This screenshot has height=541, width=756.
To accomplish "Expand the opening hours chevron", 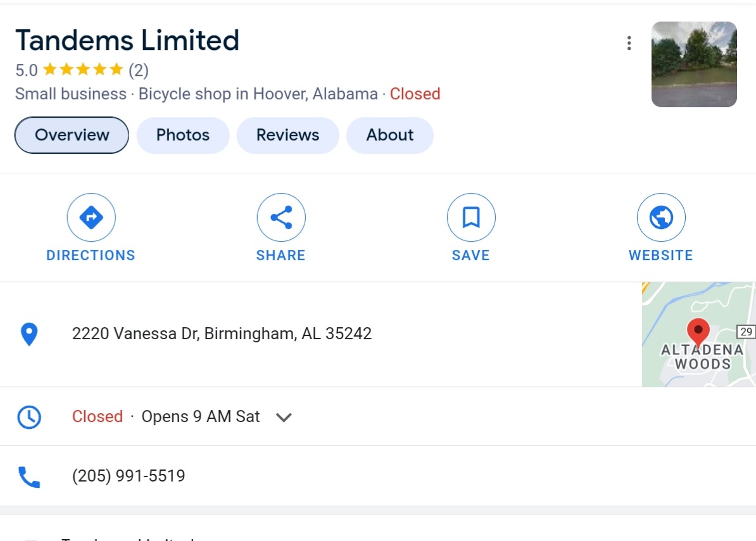I will pos(284,417).
